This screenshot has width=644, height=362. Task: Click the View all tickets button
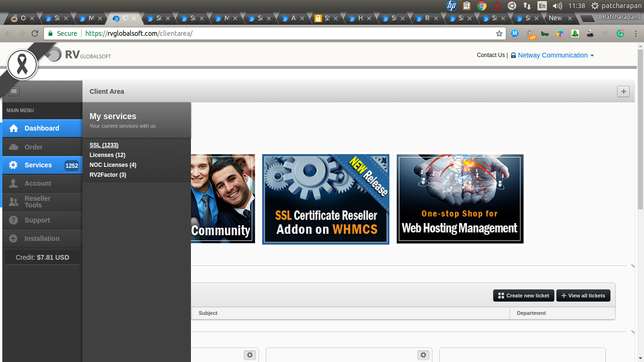(x=583, y=296)
